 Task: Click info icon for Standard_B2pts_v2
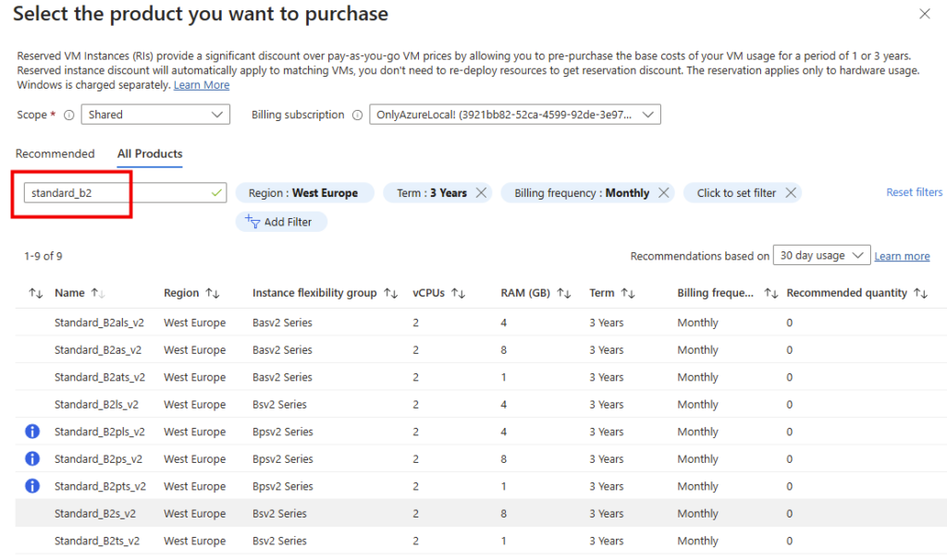(x=32, y=486)
